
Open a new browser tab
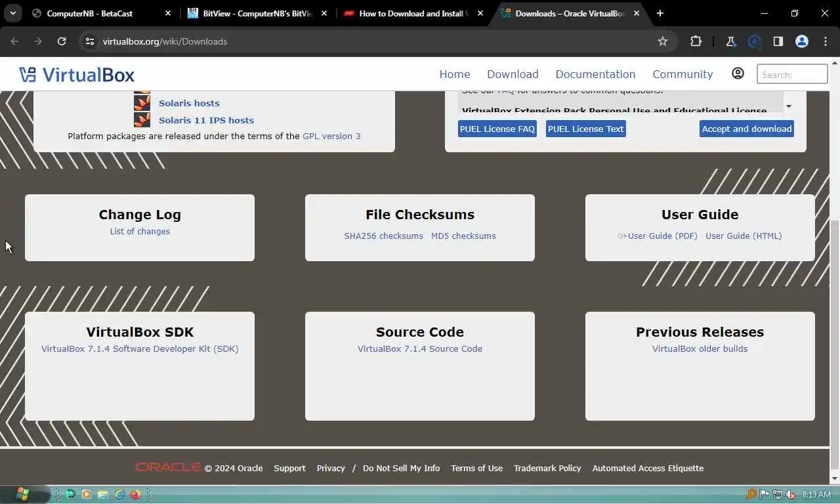pos(660,13)
